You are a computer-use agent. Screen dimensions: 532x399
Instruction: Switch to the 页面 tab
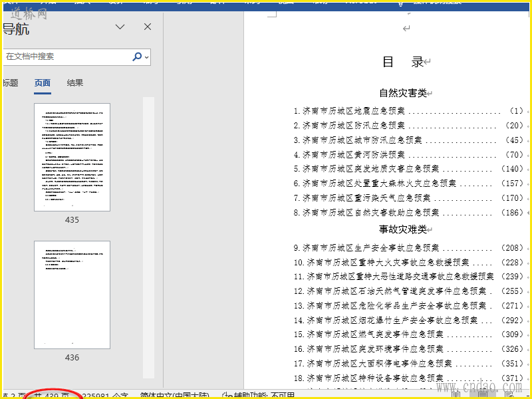tap(43, 83)
